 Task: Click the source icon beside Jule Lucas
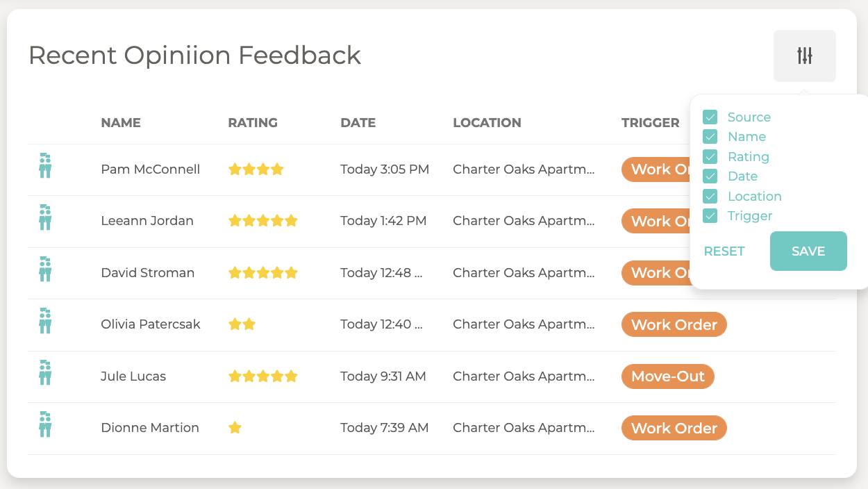pyautogui.click(x=45, y=372)
